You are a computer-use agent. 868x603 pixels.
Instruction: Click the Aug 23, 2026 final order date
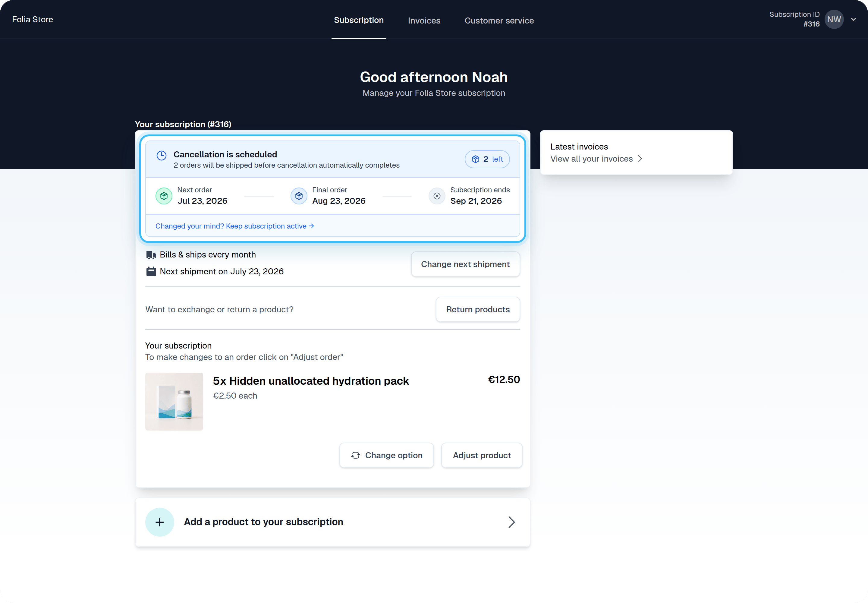click(x=339, y=201)
